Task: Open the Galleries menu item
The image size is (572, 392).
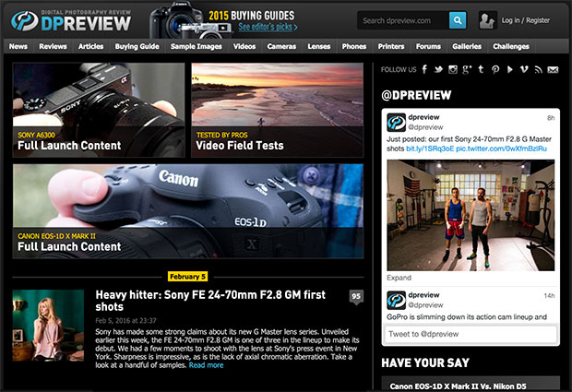Action: 467,46
